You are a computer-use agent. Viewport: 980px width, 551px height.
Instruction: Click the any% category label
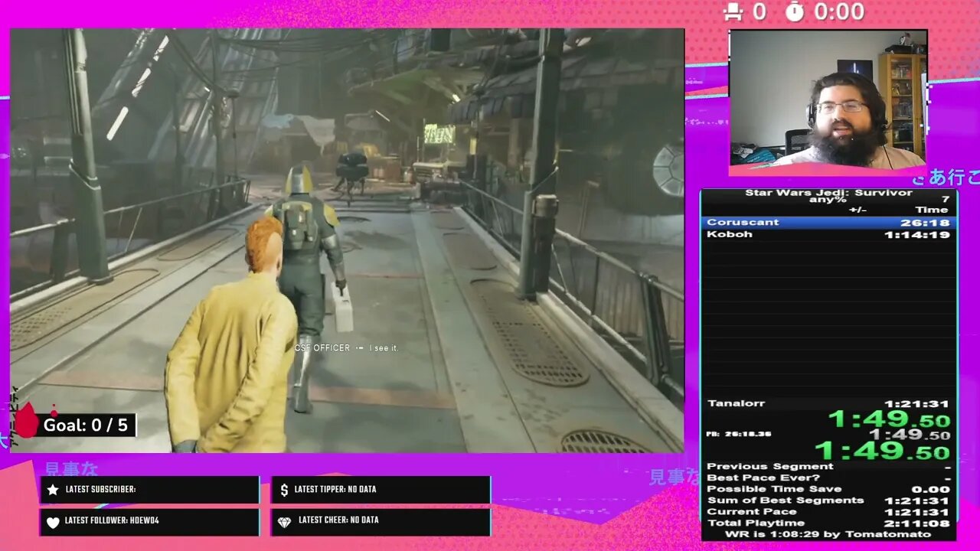(828, 201)
